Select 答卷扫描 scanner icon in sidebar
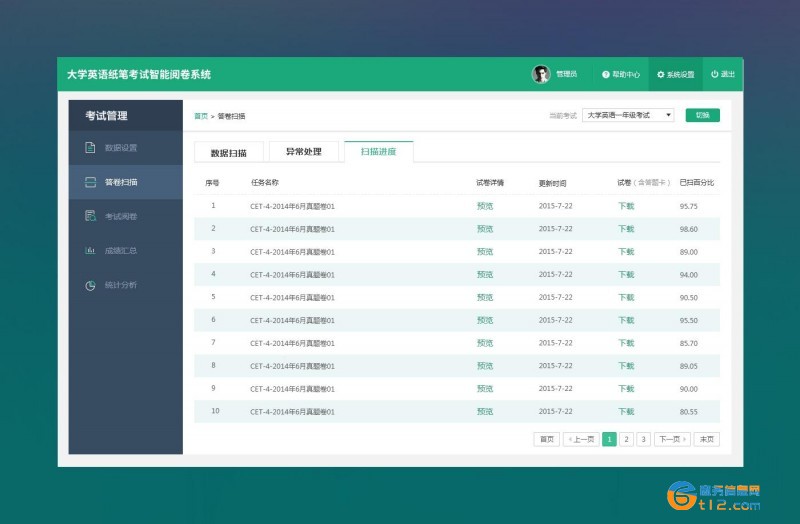The width and height of the screenshot is (800, 524). pyautogui.click(x=90, y=182)
